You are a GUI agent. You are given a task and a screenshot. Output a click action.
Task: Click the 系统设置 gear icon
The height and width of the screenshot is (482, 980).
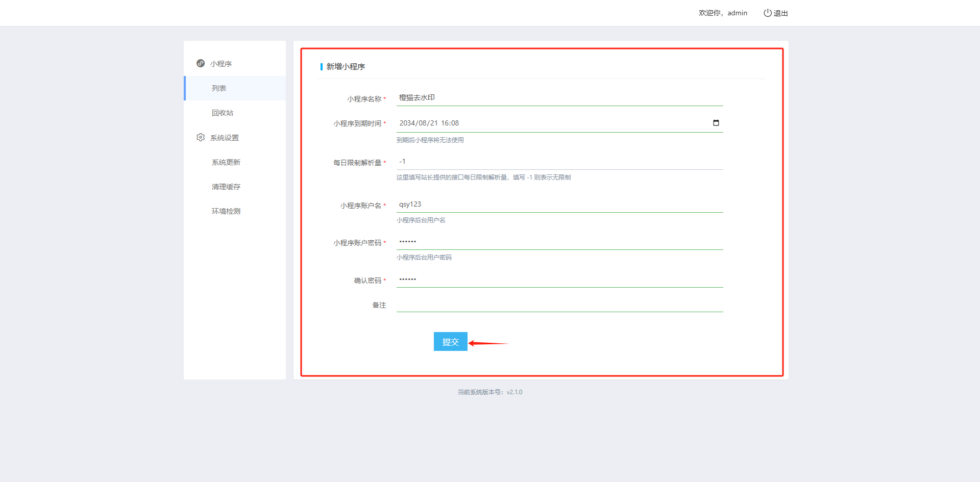201,137
